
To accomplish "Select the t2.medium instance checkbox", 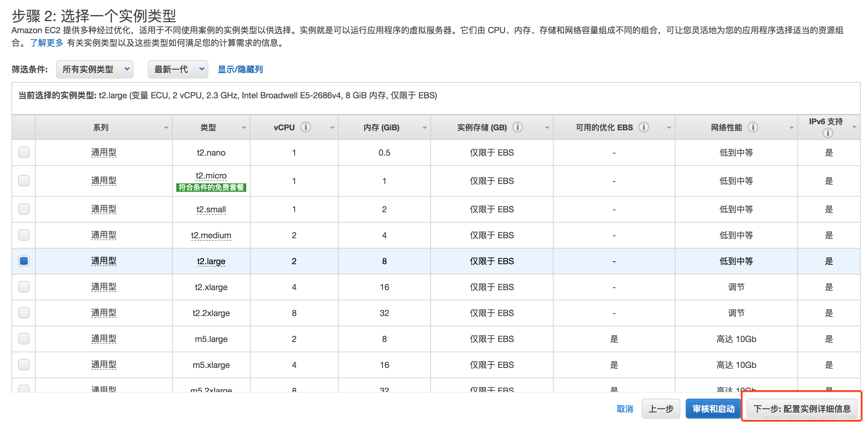I will pyautogui.click(x=24, y=235).
